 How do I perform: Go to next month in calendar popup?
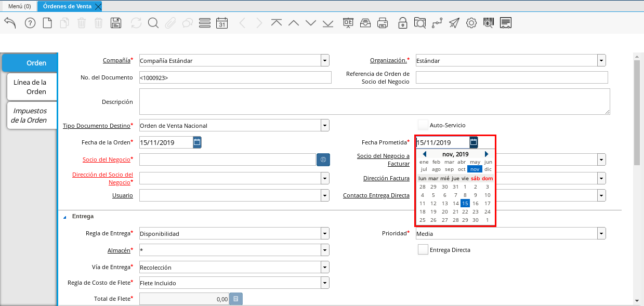tap(487, 154)
